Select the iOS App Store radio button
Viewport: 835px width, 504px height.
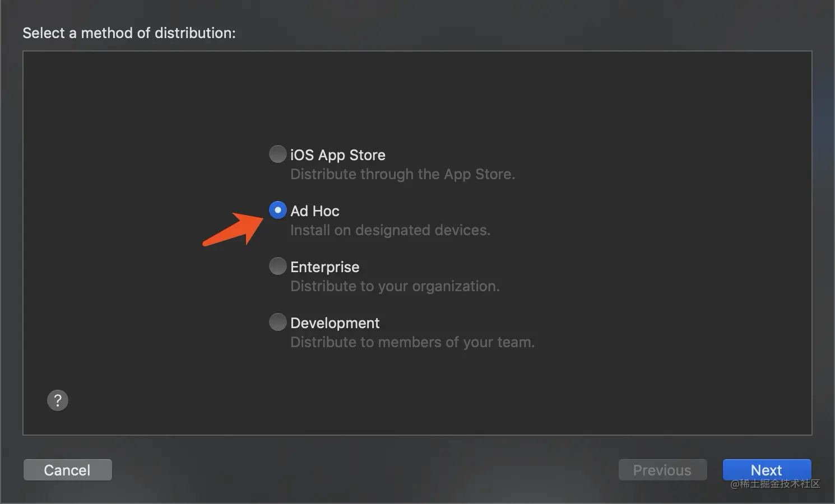[277, 154]
